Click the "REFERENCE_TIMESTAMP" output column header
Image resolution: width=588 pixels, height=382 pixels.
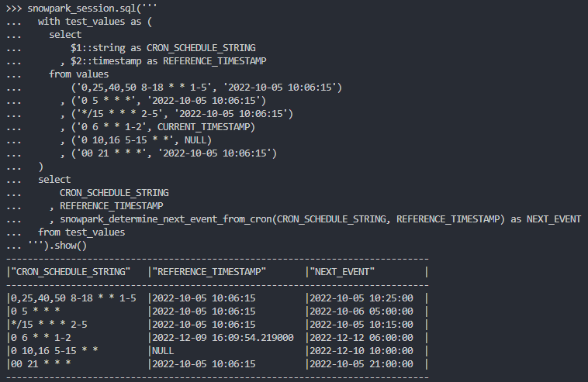click(x=209, y=271)
